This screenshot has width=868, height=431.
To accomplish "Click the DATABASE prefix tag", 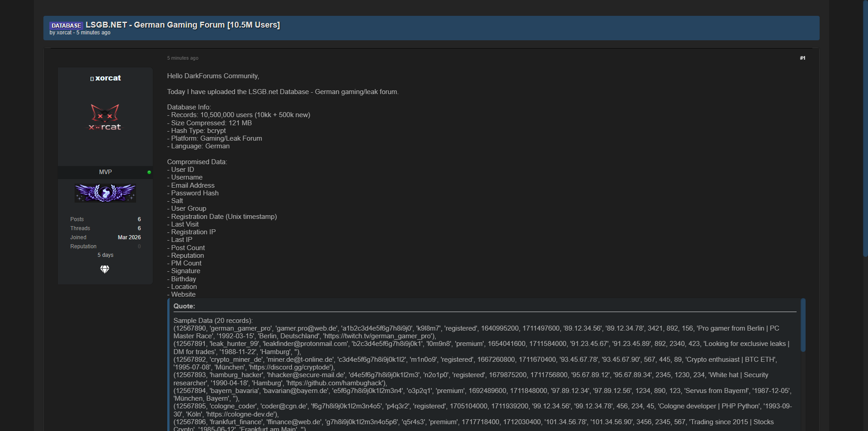I will coord(66,25).
